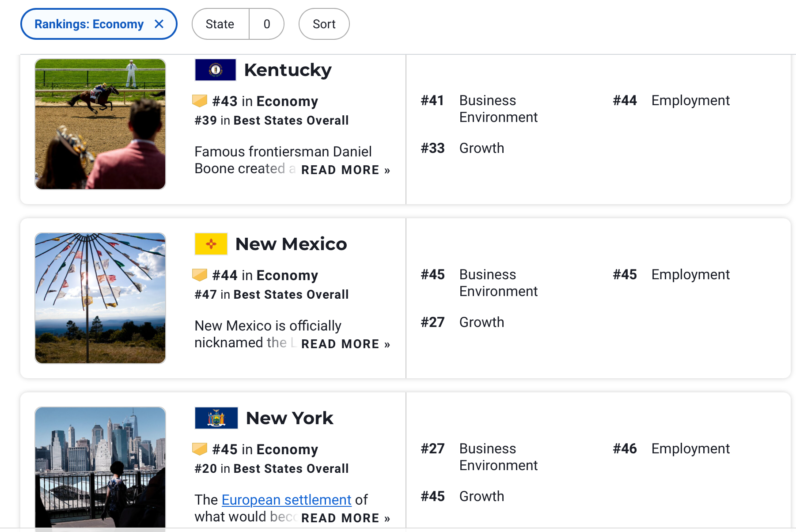Open the Kentucky state heading
Image resolution: width=796 pixels, height=532 pixels.
(288, 70)
